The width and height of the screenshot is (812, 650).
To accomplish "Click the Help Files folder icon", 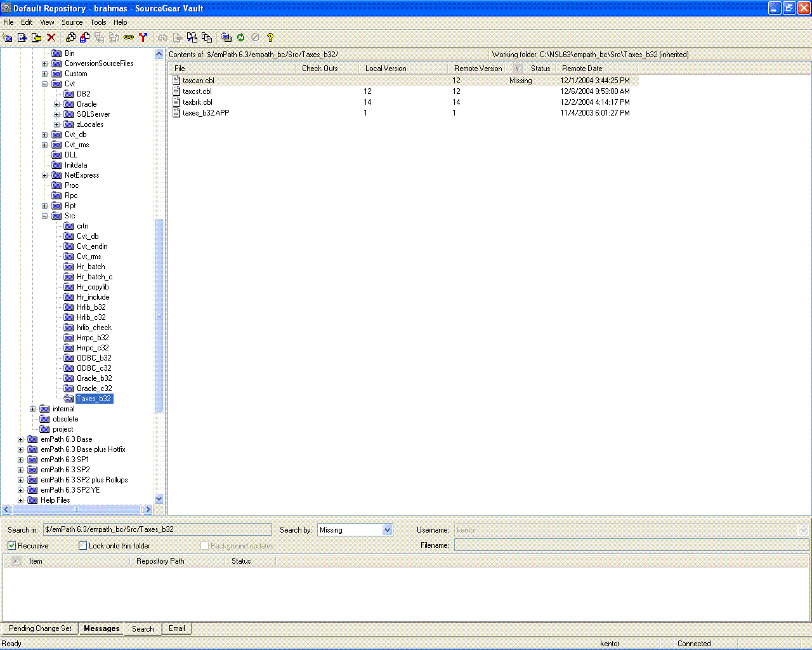I will (32, 500).
